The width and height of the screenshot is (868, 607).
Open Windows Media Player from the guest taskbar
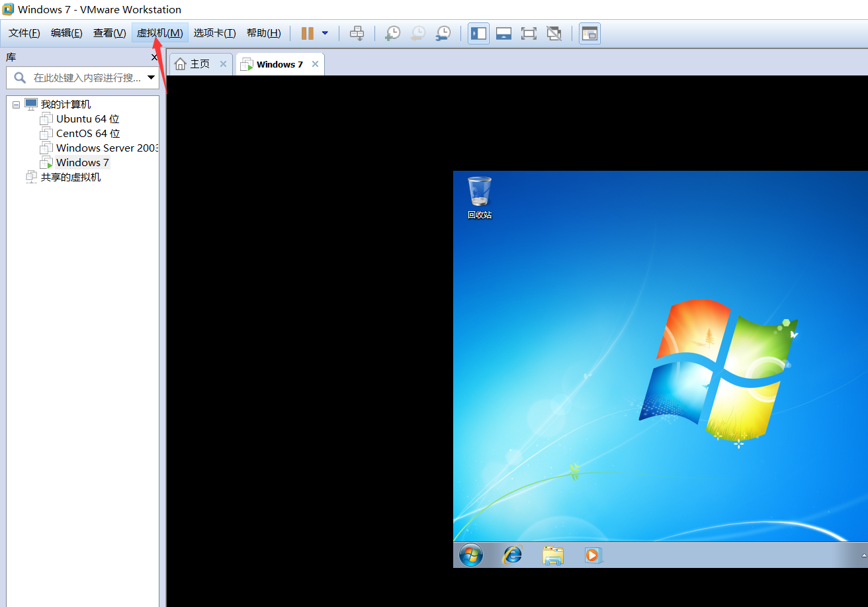click(x=593, y=555)
